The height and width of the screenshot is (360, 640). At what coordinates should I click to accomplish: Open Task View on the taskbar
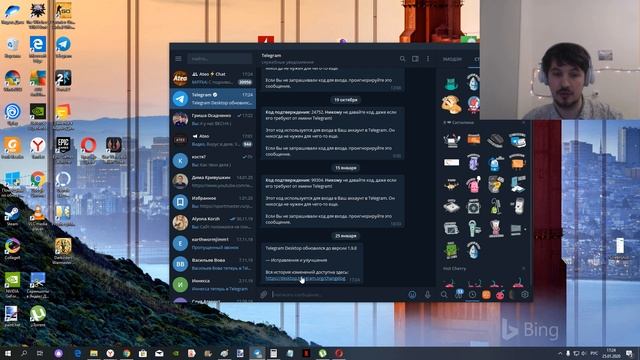[x=40, y=353]
